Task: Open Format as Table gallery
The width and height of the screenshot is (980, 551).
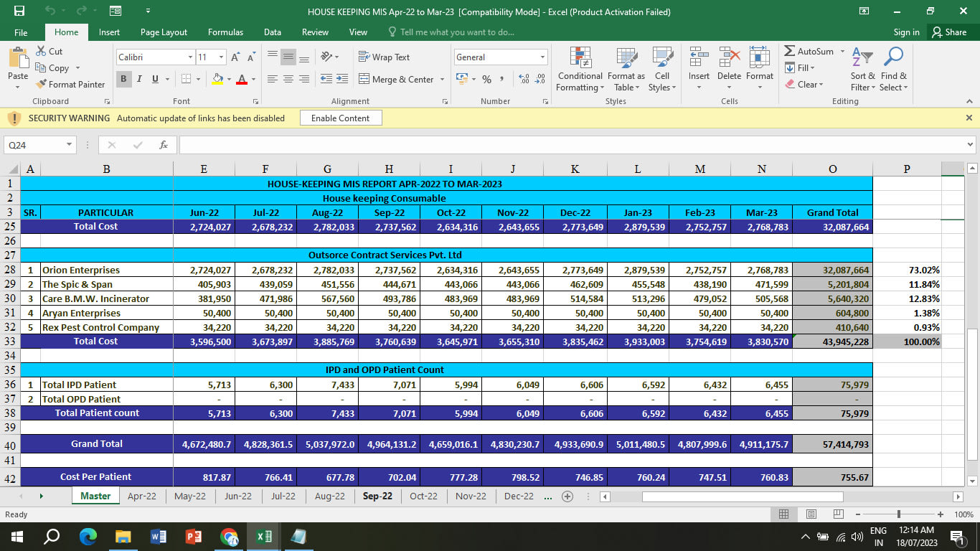Action: 626,70
